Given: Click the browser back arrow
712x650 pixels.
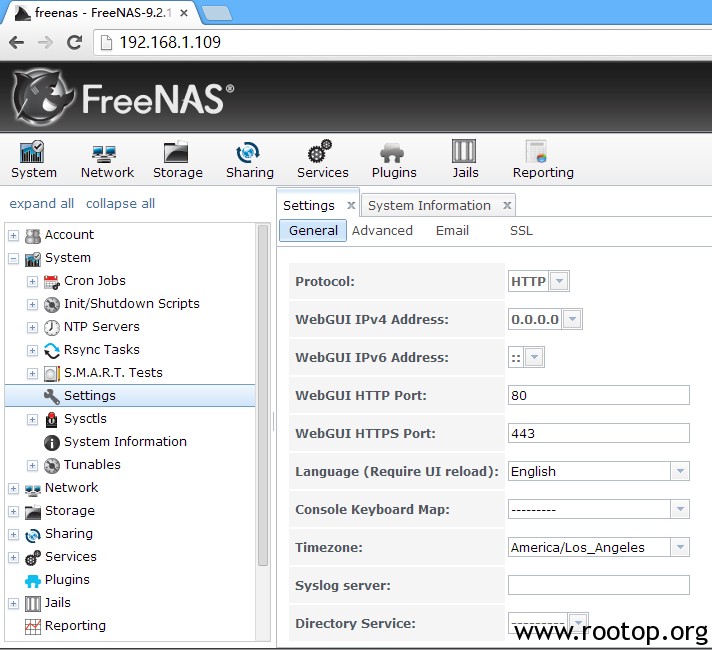Looking at the screenshot, I should click(x=17, y=43).
